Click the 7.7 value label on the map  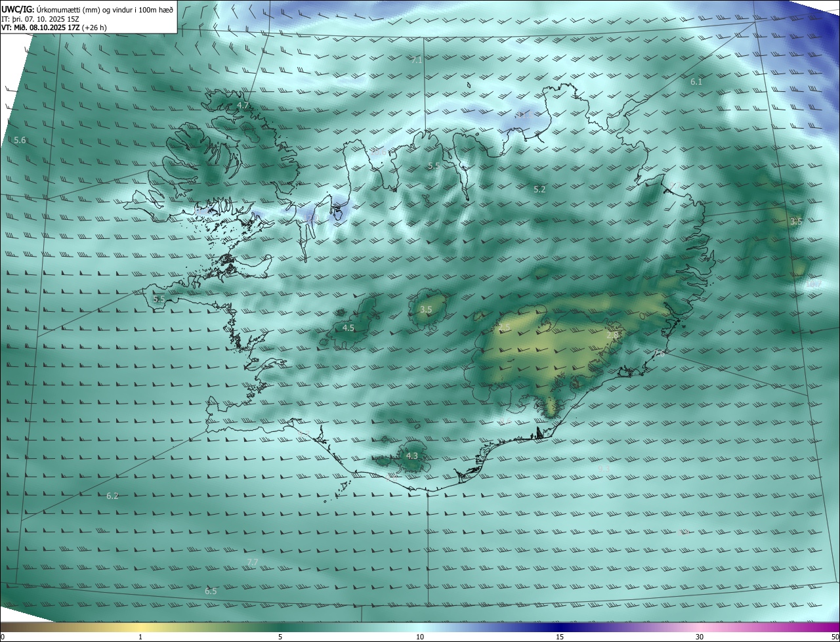(253, 563)
